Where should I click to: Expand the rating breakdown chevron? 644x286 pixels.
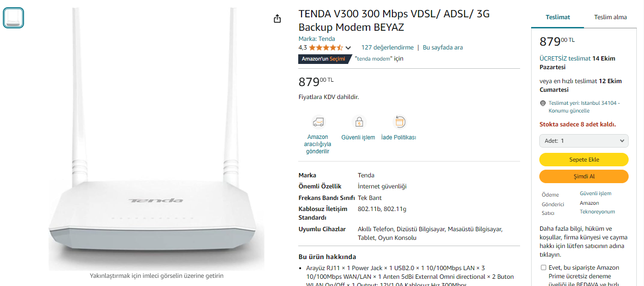pyautogui.click(x=348, y=48)
